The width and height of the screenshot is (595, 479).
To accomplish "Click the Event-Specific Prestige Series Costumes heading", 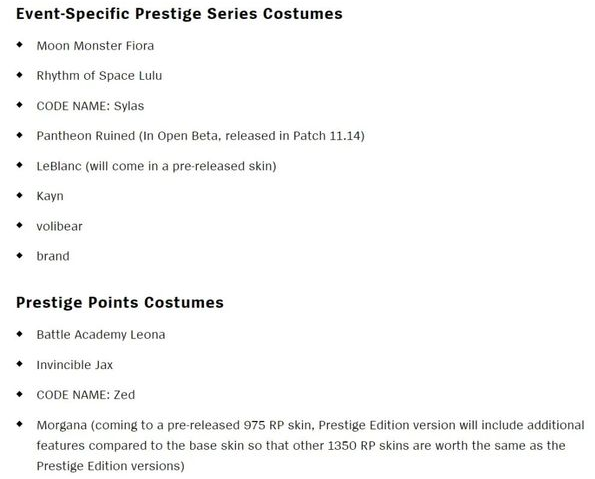I will coord(179,14).
